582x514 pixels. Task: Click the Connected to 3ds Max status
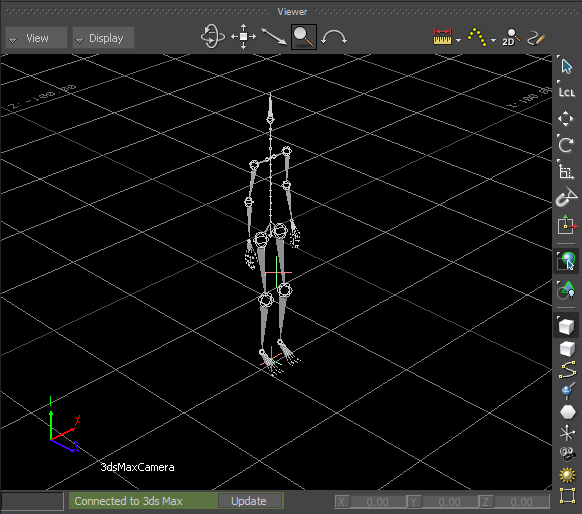128,501
